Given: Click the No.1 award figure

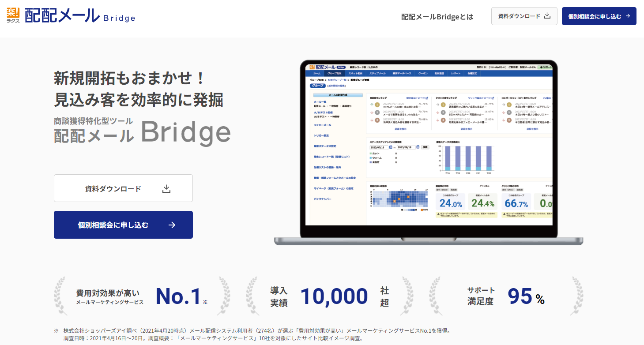Looking at the screenshot, I should [179, 296].
